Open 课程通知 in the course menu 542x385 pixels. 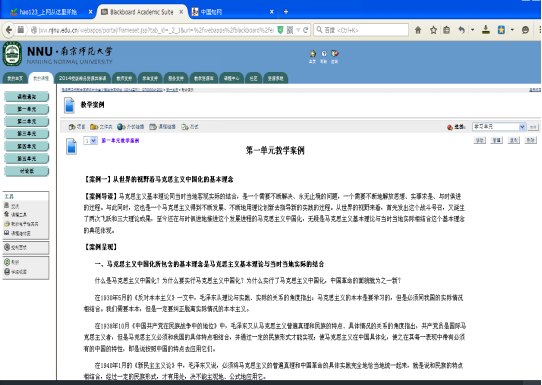pos(27,96)
